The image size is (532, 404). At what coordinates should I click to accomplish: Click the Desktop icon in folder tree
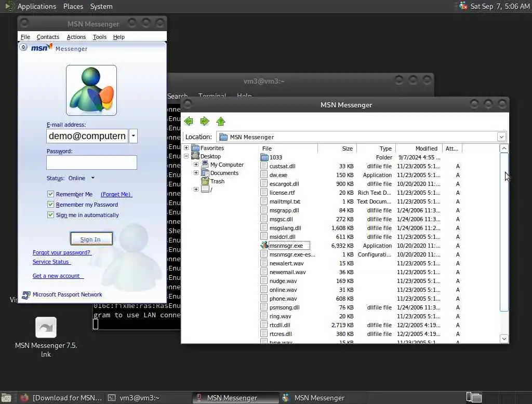(195, 156)
